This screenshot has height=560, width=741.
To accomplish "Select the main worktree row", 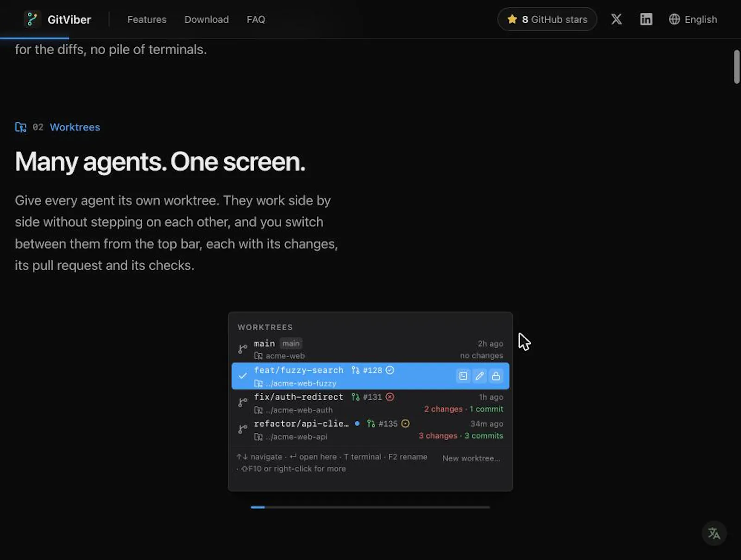I will (x=370, y=349).
